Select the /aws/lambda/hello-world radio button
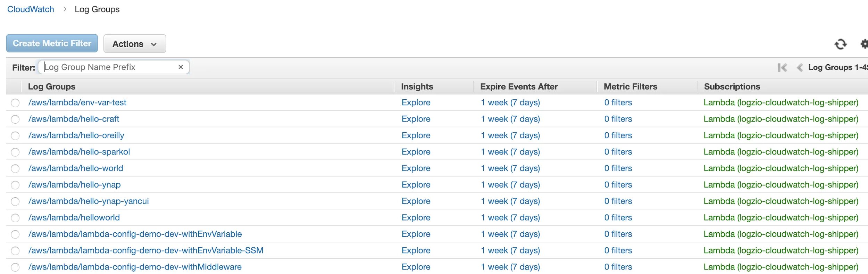The image size is (868, 274). pos(15,169)
